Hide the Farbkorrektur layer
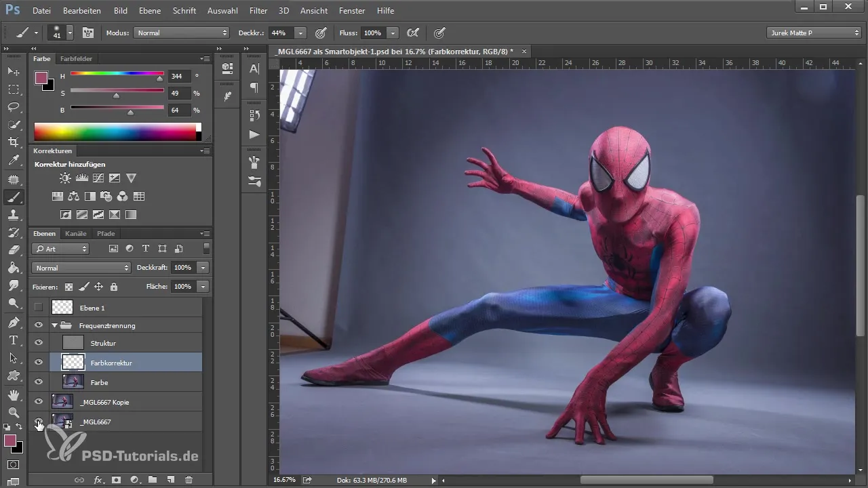Viewport: 868px width, 488px height. tap(39, 362)
